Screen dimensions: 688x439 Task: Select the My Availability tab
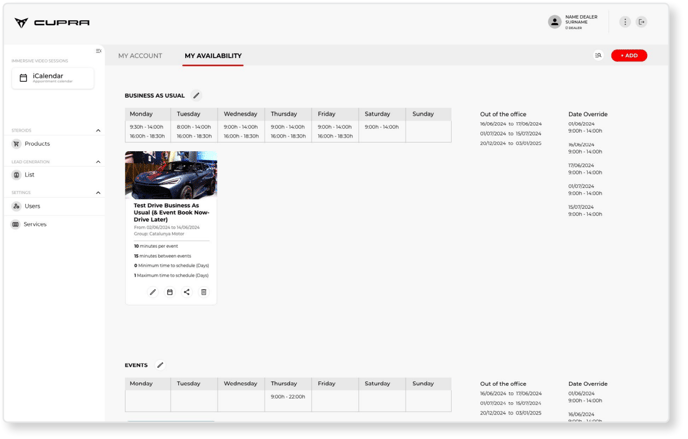click(213, 56)
